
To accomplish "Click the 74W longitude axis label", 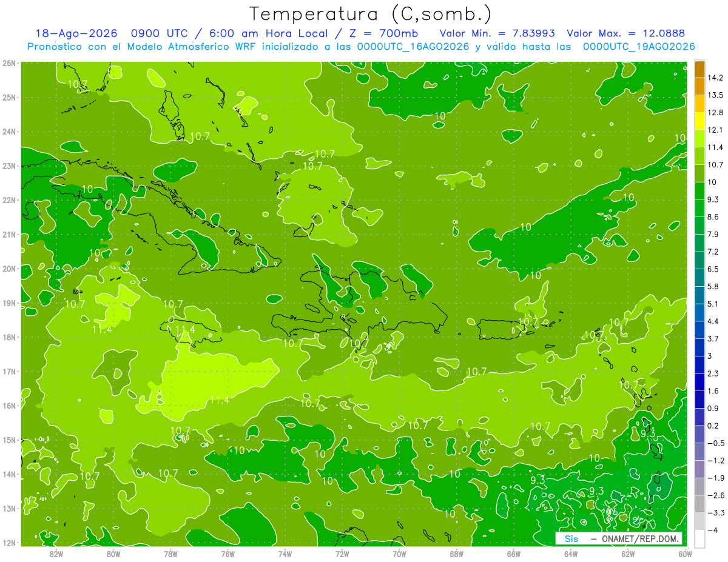I will pyautogui.click(x=285, y=554).
